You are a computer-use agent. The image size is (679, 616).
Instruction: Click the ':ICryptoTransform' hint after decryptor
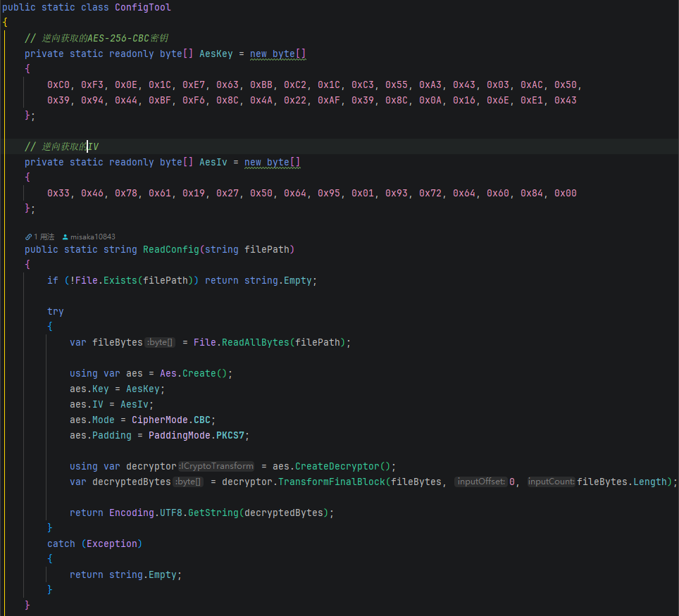point(217,466)
